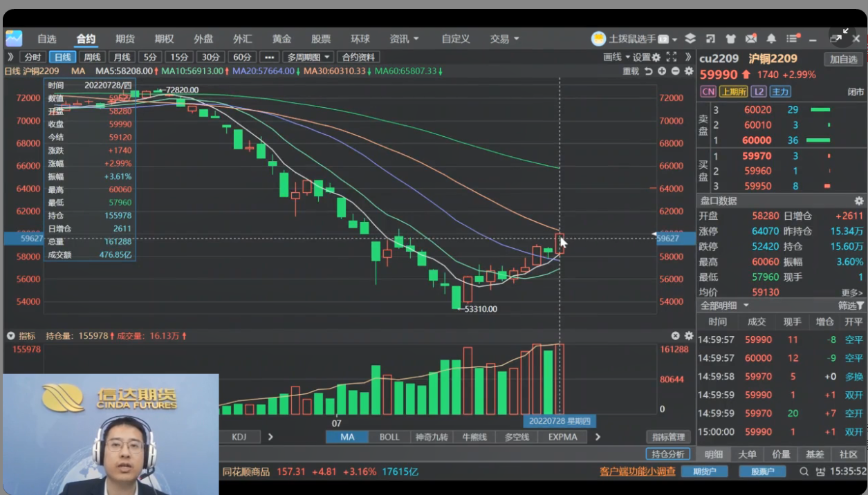This screenshot has height=495, width=868.
Task: Click the fullscreen expand icon beside 设置
Action: pos(671,57)
